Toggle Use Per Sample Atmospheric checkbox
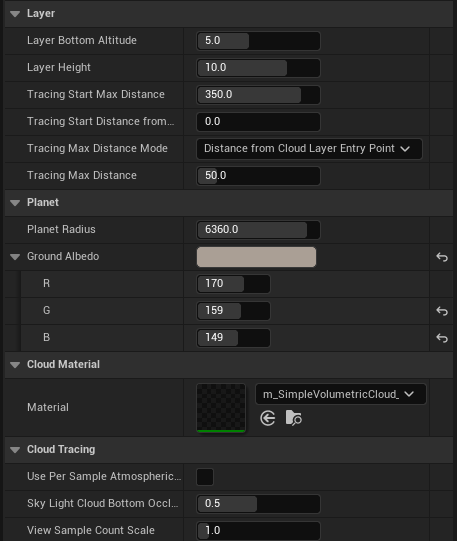457x541 pixels. click(x=205, y=477)
